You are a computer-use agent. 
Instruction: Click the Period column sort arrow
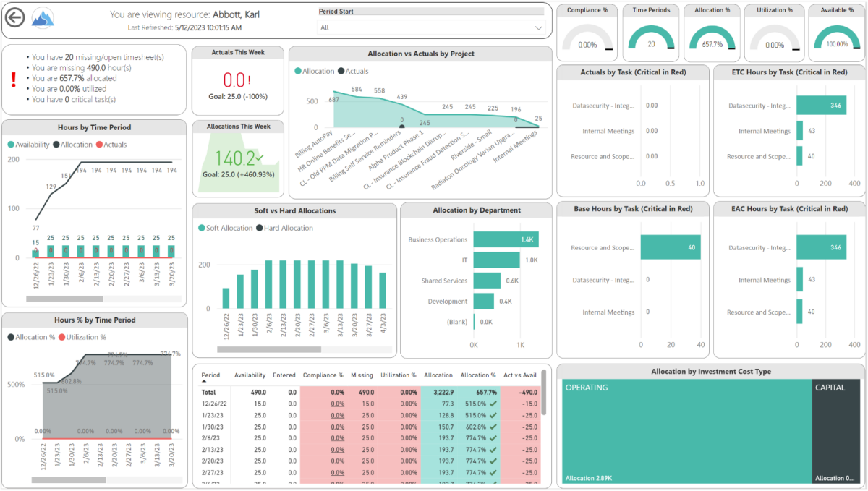click(x=203, y=382)
